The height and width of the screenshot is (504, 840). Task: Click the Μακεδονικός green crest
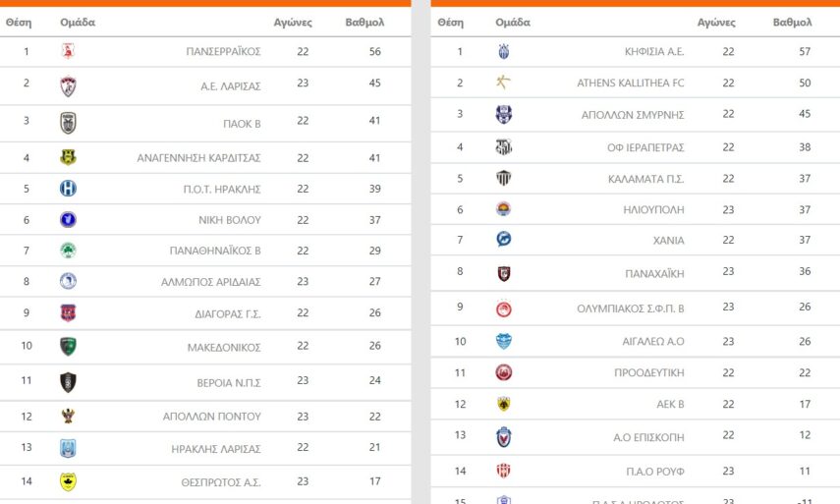point(68,347)
